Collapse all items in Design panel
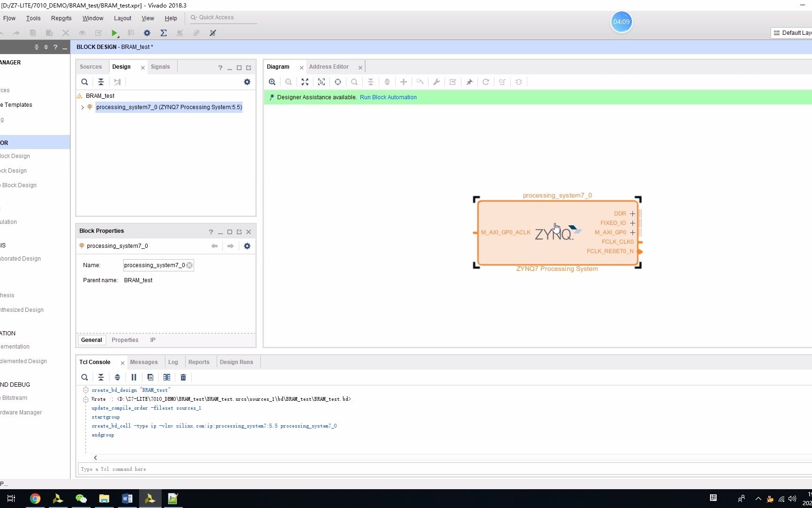The image size is (812, 508). pyautogui.click(x=101, y=82)
